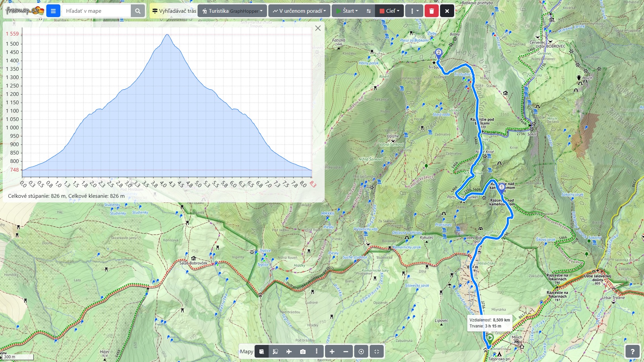
Task: Swap start and finish route points
Action: tap(369, 11)
